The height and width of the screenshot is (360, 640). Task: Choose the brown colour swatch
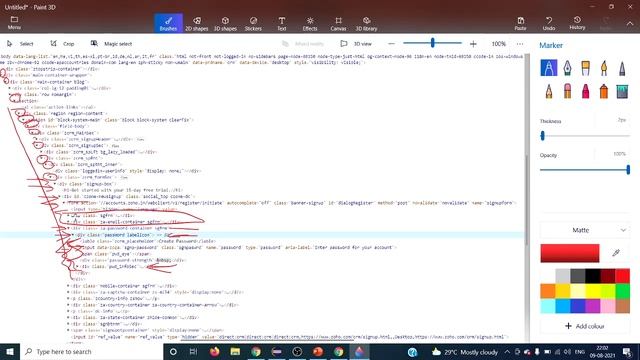[x=622, y=306]
